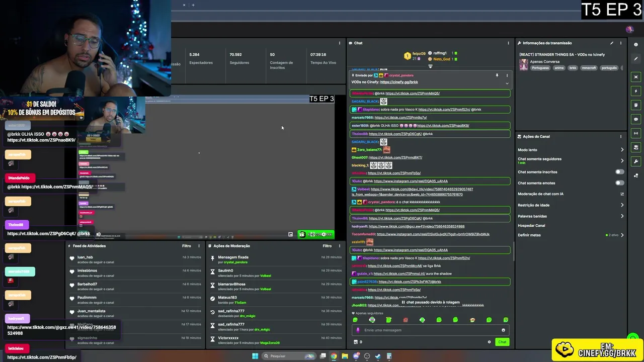Collapse the pinned message chevron

tap(507, 83)
